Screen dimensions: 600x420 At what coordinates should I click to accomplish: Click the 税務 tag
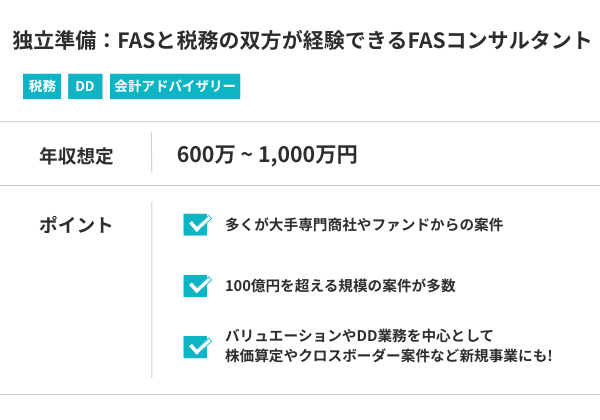[x=42, y=87]
